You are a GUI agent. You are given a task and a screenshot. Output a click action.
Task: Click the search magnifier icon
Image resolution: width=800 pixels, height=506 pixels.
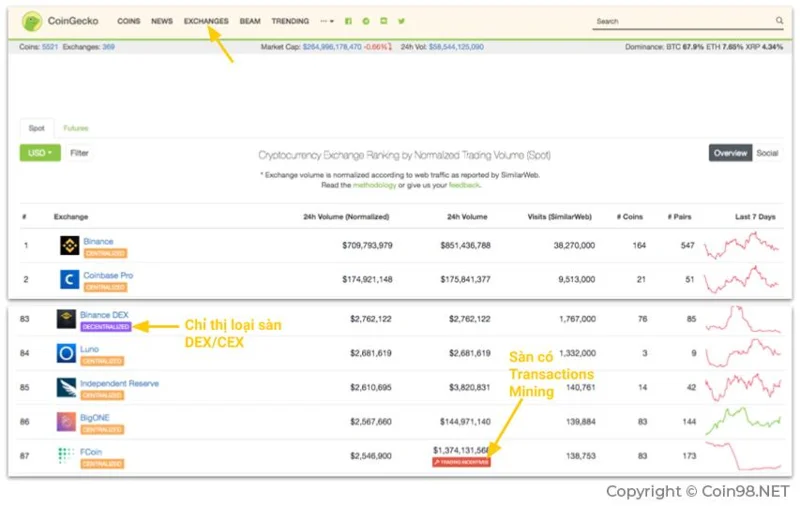pos(779,20)
